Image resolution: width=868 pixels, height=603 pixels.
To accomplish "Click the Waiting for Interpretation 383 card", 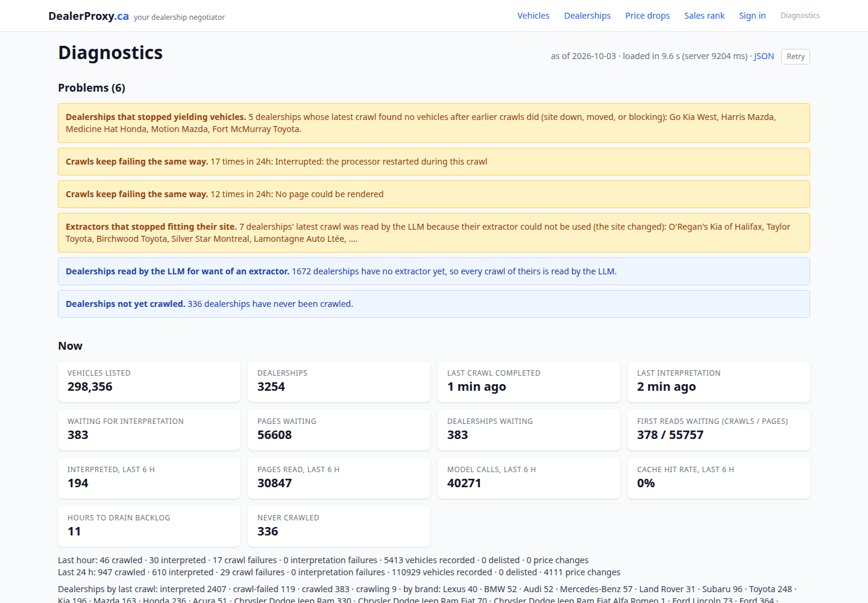I will [149, 430].
